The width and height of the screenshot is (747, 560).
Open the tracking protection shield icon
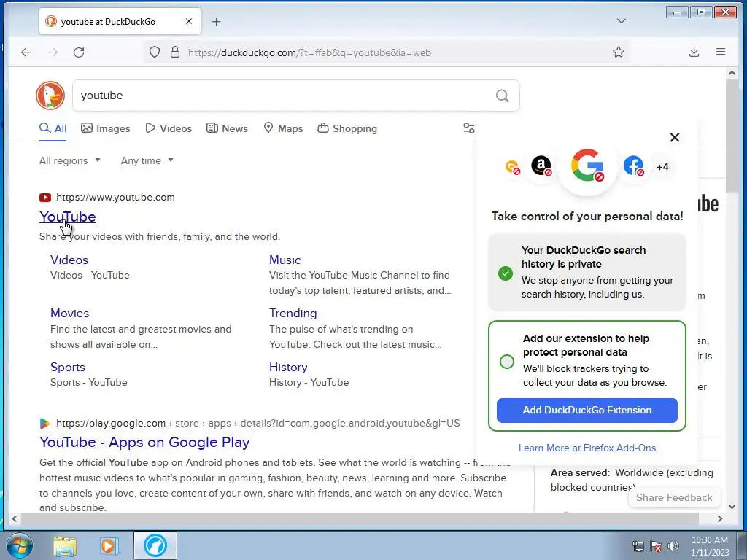coord(155,52)
